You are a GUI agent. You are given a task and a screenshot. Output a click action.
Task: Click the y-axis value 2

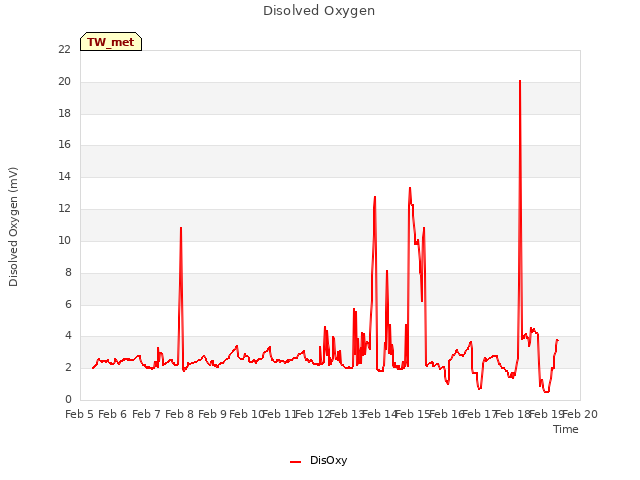coord(68,367)
